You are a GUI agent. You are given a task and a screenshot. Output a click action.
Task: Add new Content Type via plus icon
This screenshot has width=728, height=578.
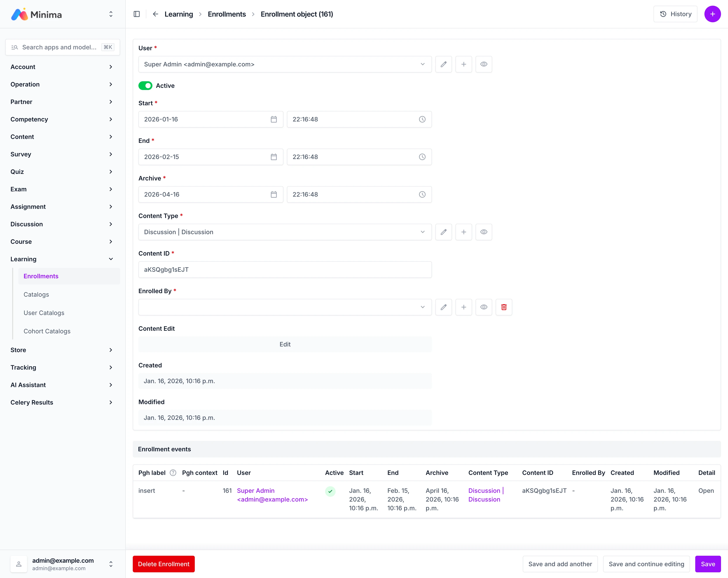(463, 232)
